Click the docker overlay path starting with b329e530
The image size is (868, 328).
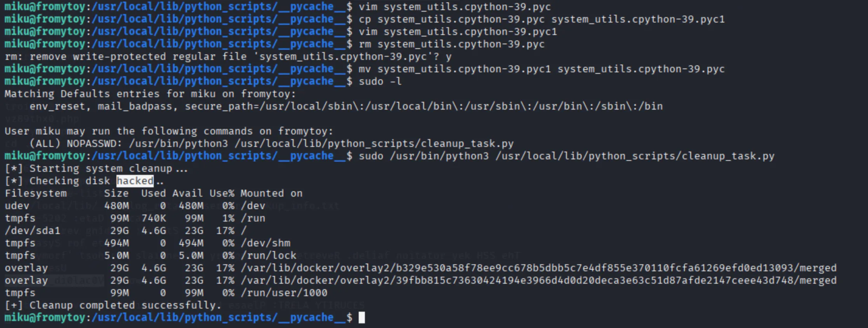pyautogui.click(x=538, y=268)
